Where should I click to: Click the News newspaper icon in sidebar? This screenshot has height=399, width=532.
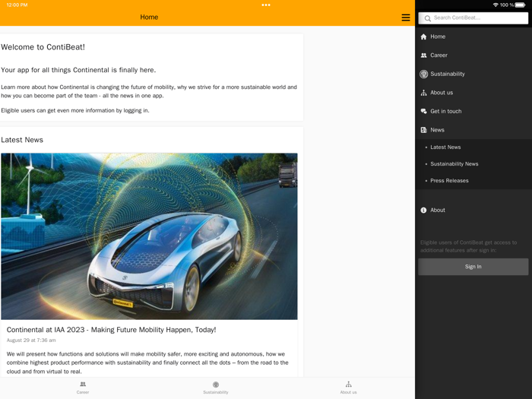pyautogui.click(x=423, y=130)
